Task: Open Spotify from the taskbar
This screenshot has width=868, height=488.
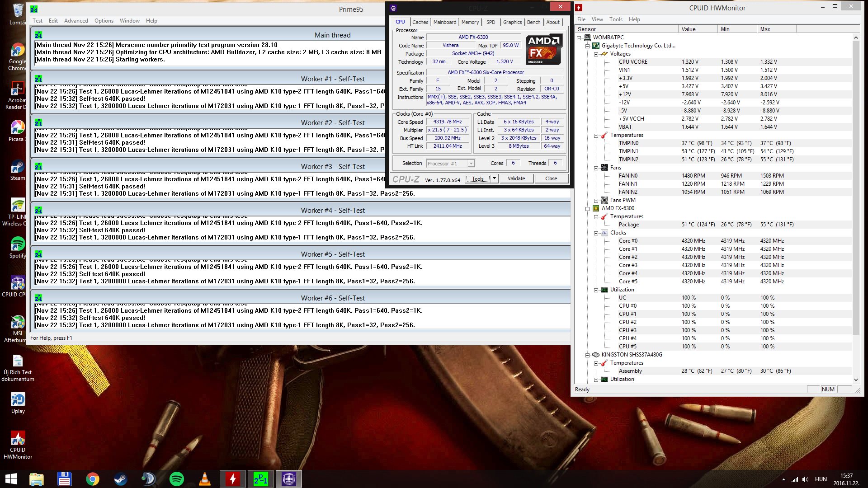Action: pos(176,479)
